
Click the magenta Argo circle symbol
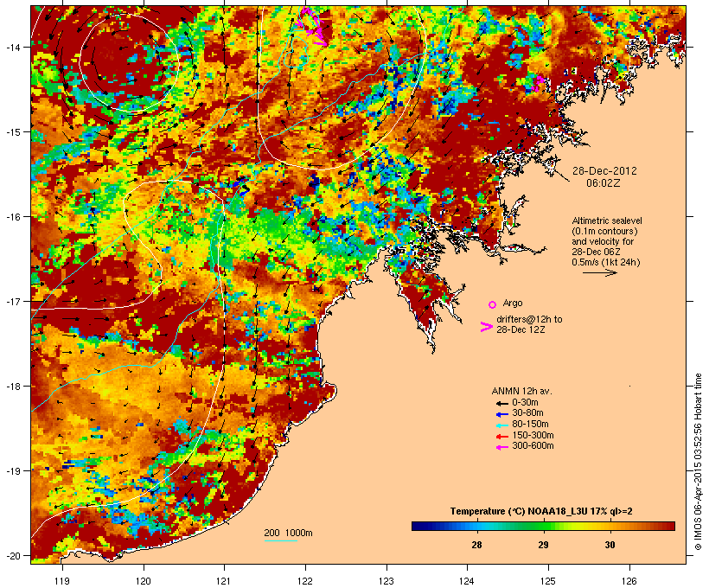point(493,304)
